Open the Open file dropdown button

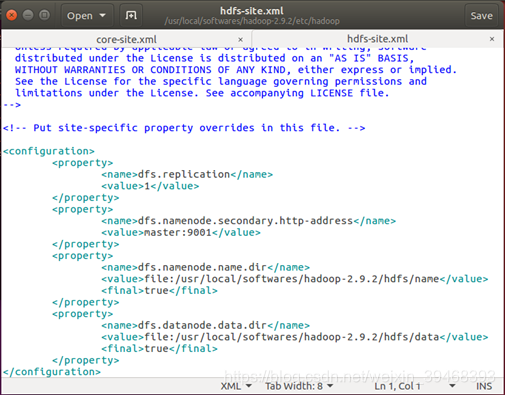coord(87,15)
